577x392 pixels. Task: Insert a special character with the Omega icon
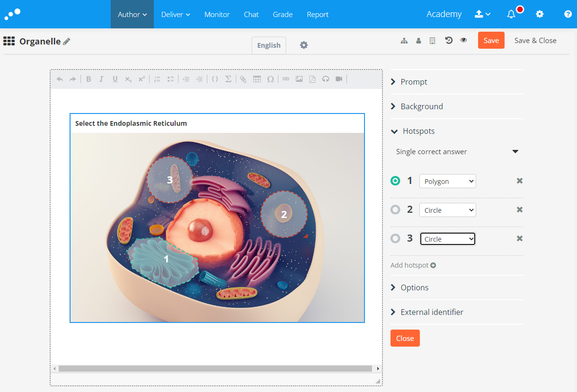270,79
